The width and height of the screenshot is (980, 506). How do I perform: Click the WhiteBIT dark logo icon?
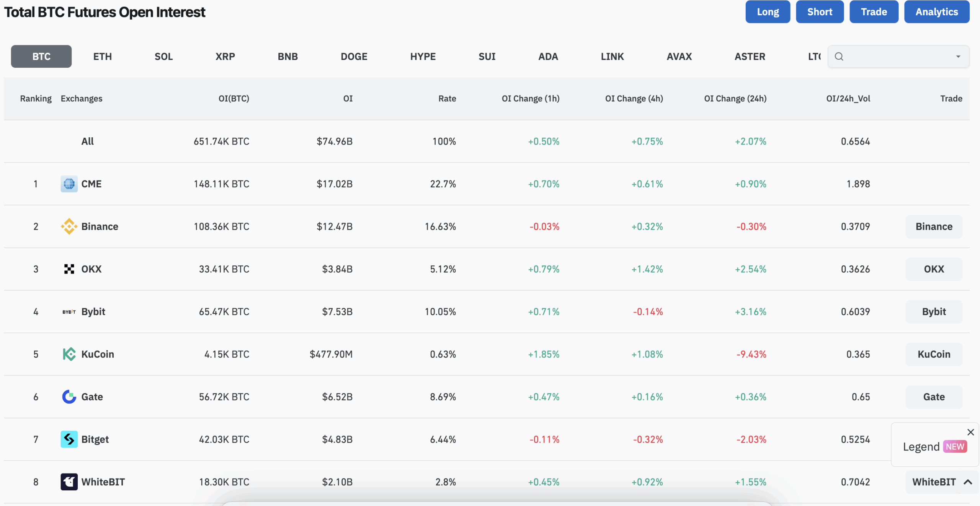coord(69,482)
